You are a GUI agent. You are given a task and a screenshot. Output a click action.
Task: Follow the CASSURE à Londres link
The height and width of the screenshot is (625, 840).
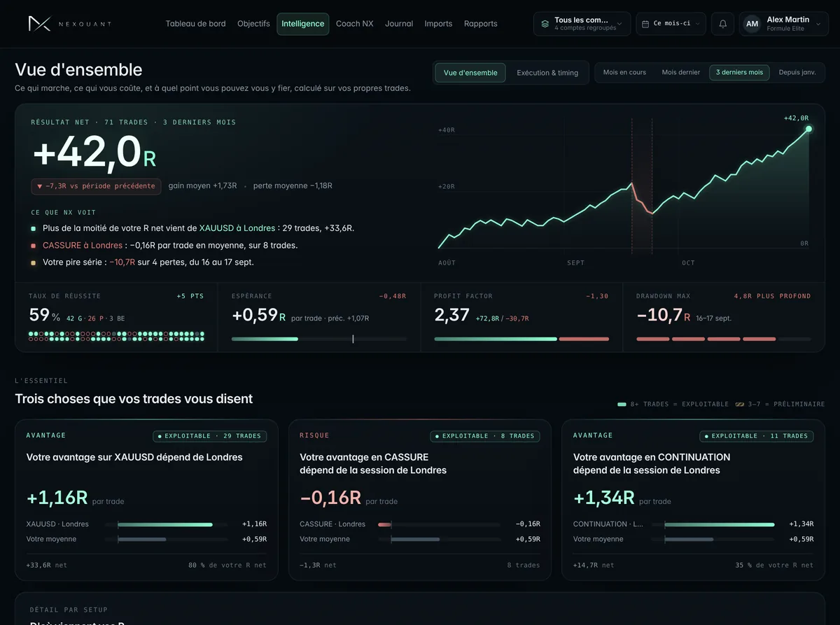(x=83, y=246)
